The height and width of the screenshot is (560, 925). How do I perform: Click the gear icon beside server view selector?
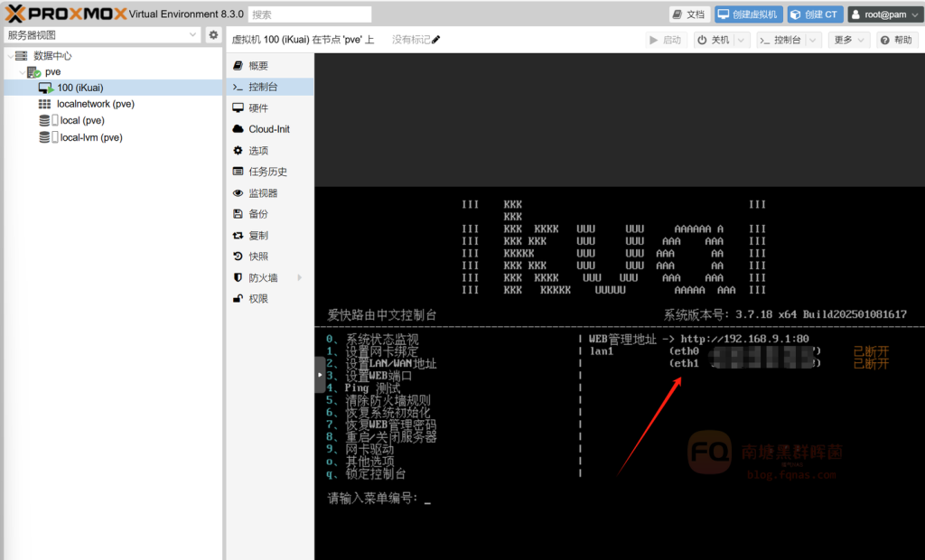(213, 35)
